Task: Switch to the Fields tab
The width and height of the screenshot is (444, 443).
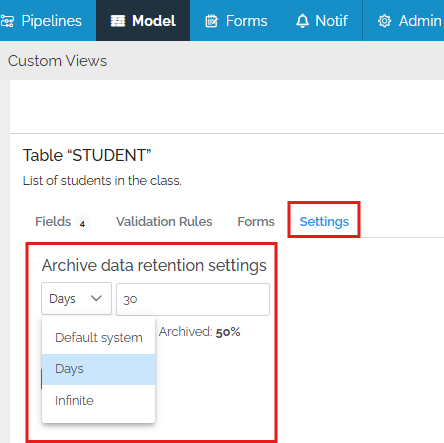Action: tap(63, 222)
